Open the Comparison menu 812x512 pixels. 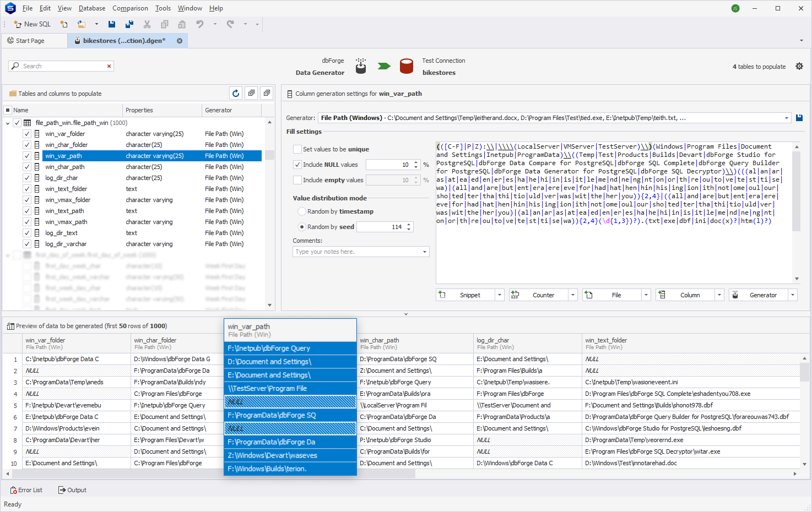(x=130, y=8)
